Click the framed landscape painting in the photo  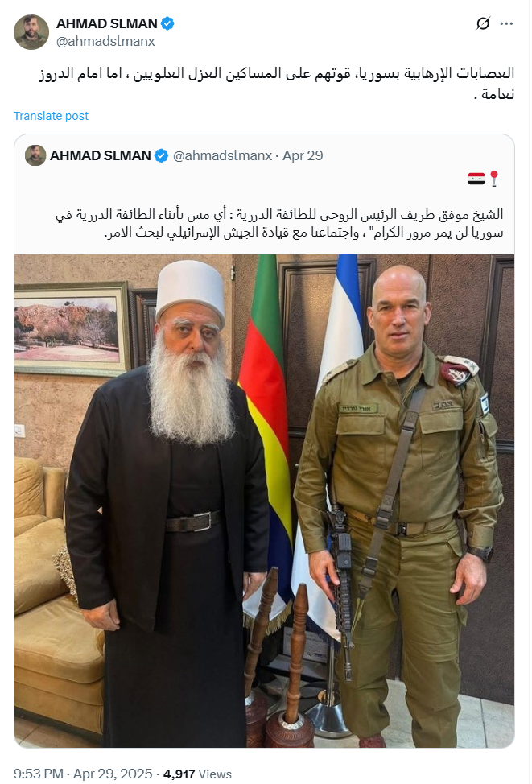(x=71, y=328)
